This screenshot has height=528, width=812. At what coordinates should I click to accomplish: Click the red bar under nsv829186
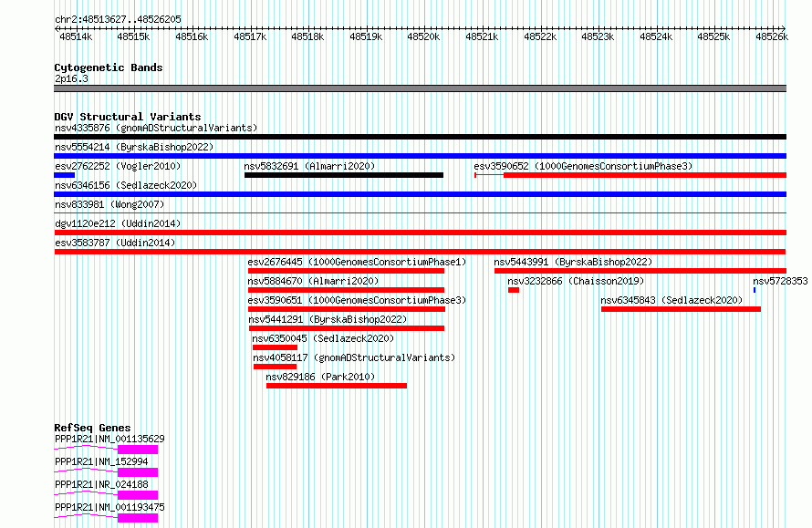pyautogui.click(x=337, y=386)
